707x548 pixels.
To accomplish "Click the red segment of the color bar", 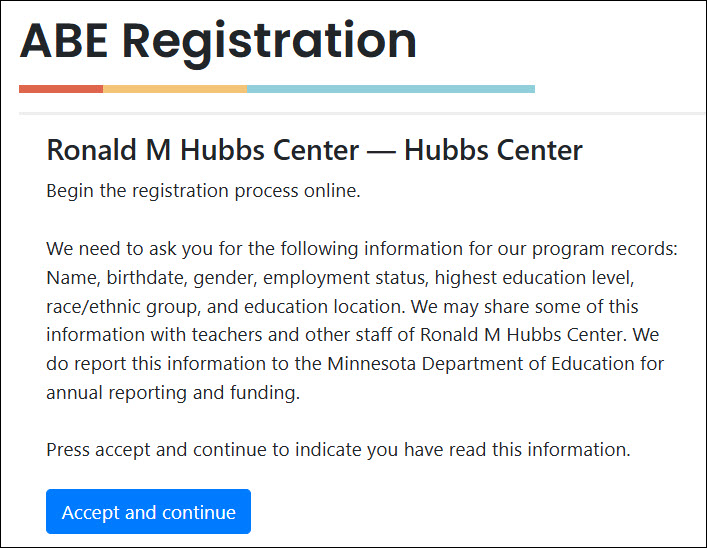I will [x=61, y=89].
